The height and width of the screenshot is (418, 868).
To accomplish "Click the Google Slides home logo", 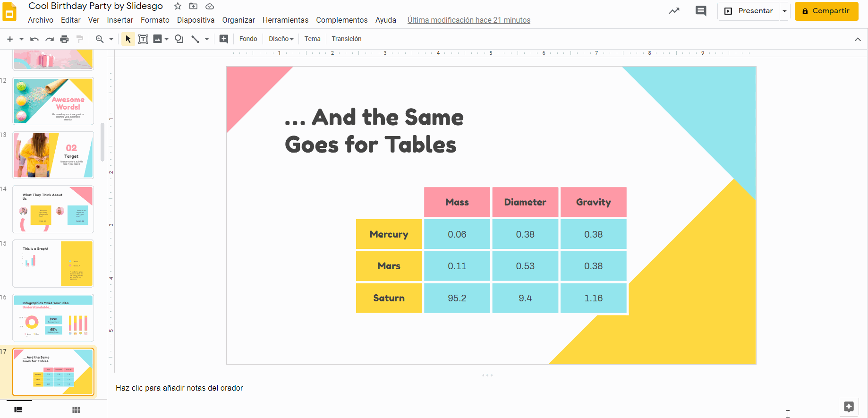I will click(x=9, y=12).
